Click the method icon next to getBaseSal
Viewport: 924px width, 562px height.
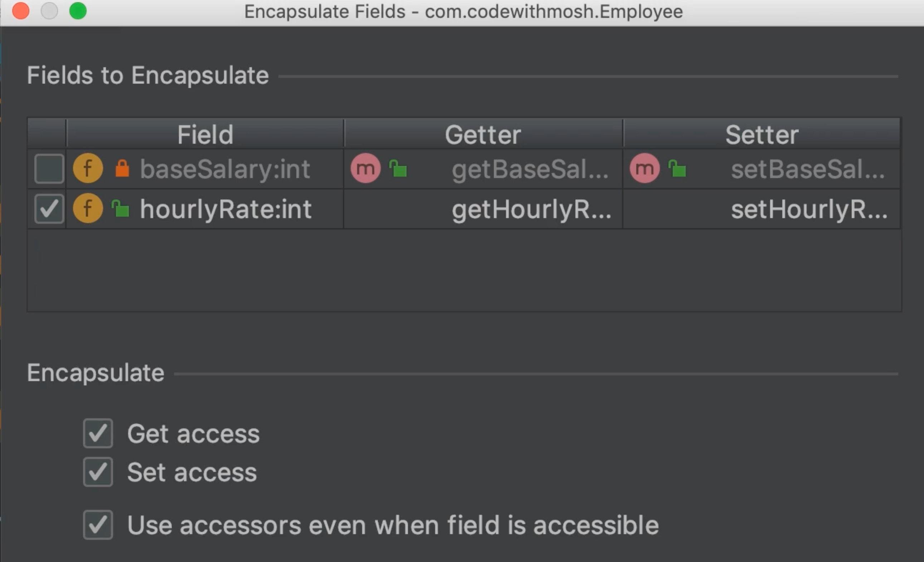pyautogui.click(x=366, y=168)
